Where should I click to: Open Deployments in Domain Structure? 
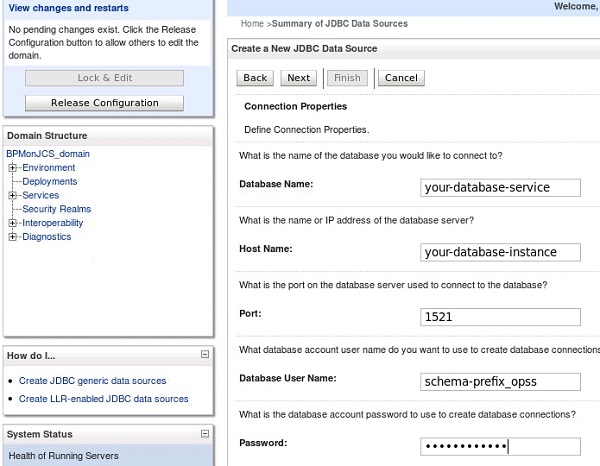coord(50,181)
